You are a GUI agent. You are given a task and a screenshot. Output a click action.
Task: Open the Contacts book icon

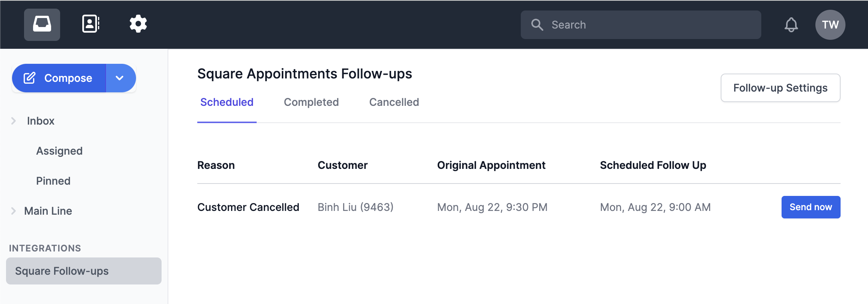tap(90, 24)
